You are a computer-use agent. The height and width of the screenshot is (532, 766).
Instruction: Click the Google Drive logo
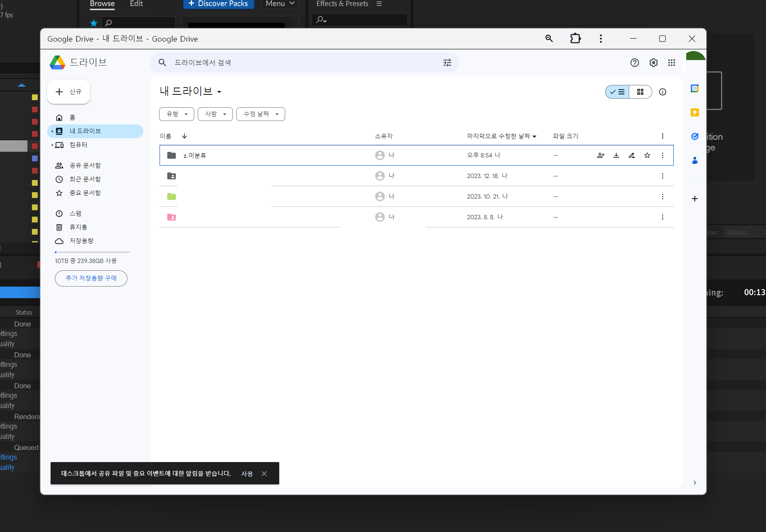click(x=57, y=63)
